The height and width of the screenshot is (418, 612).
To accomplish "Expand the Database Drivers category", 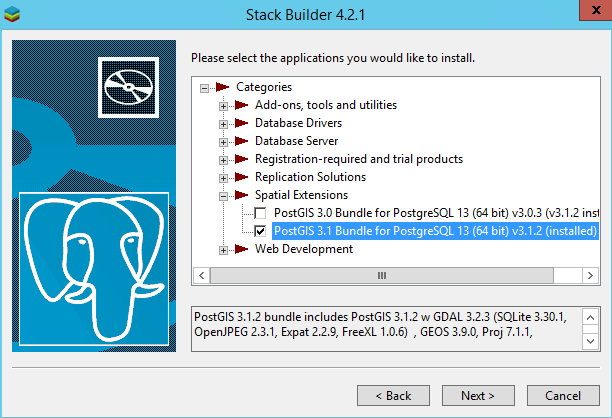I will (x=223, y=124).
